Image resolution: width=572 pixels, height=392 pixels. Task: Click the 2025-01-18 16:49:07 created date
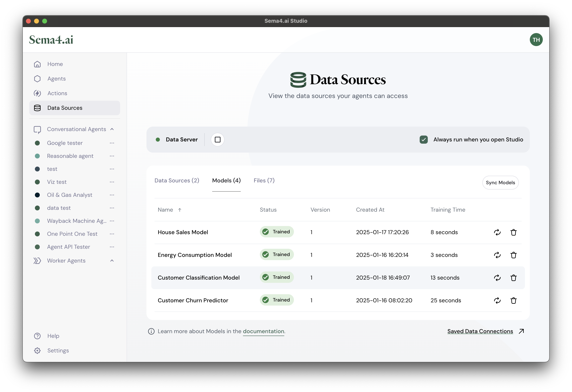[x=383, y=278]
